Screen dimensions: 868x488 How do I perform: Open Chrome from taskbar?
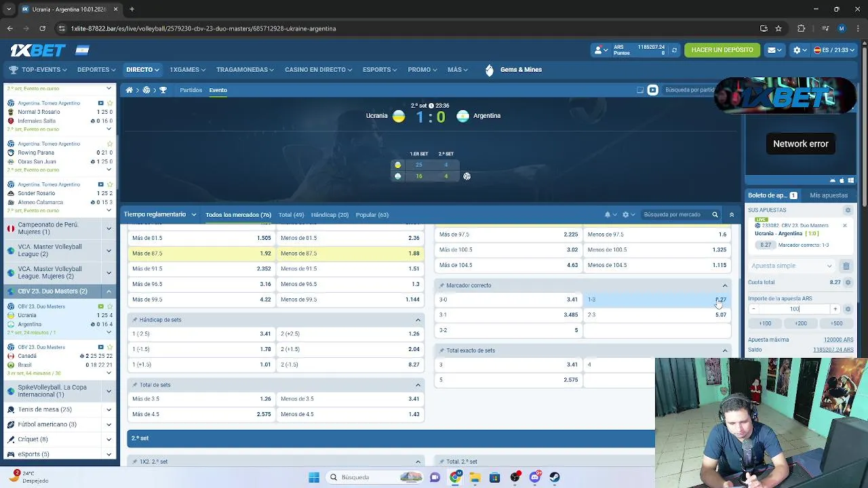tap(455, 477)
